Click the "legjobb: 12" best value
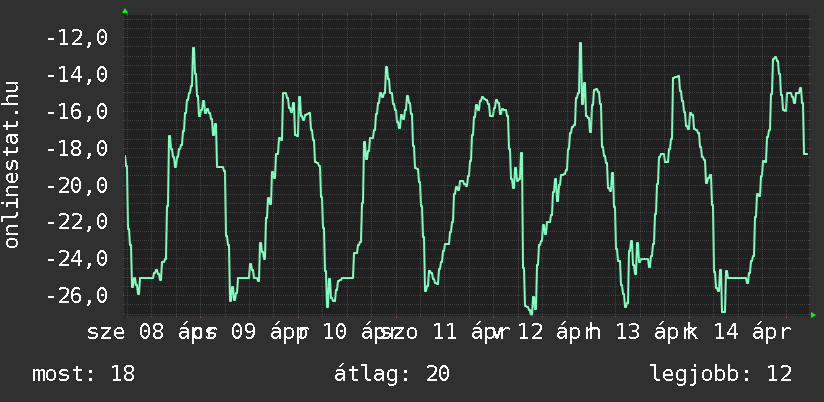The width and height of the screenshot is (824, 402). [x=720, y=374]
